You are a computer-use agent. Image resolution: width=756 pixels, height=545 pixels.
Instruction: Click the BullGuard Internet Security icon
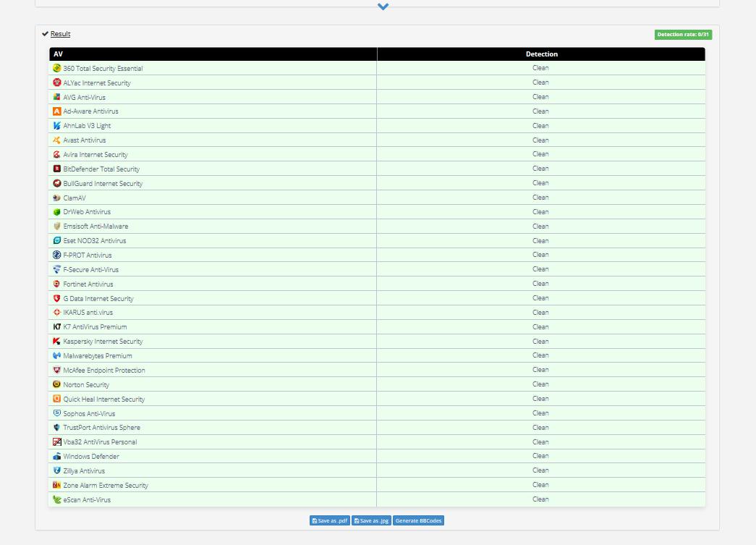[57, 183]
